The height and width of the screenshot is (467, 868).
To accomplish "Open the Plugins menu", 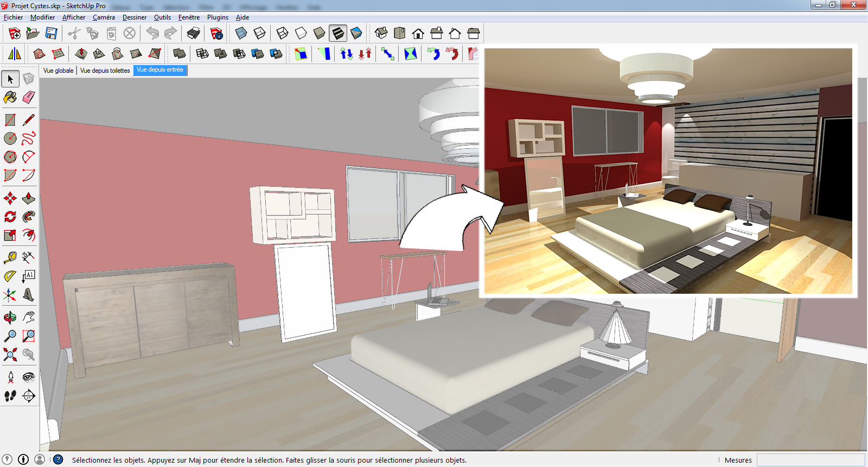I will pos(218,17).
